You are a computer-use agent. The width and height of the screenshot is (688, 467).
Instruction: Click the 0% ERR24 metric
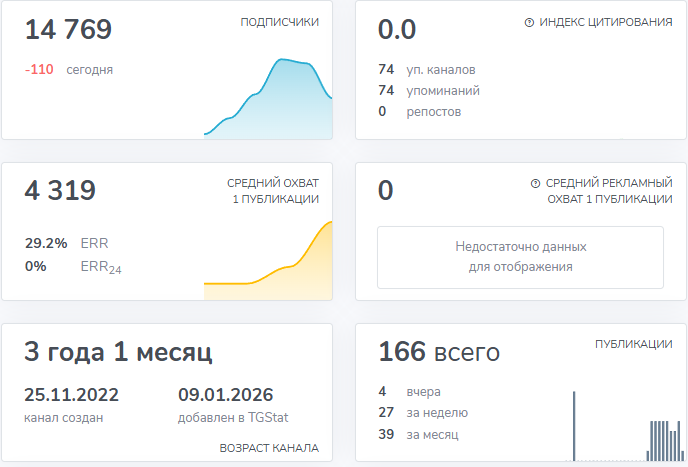(x=66, y=266)
